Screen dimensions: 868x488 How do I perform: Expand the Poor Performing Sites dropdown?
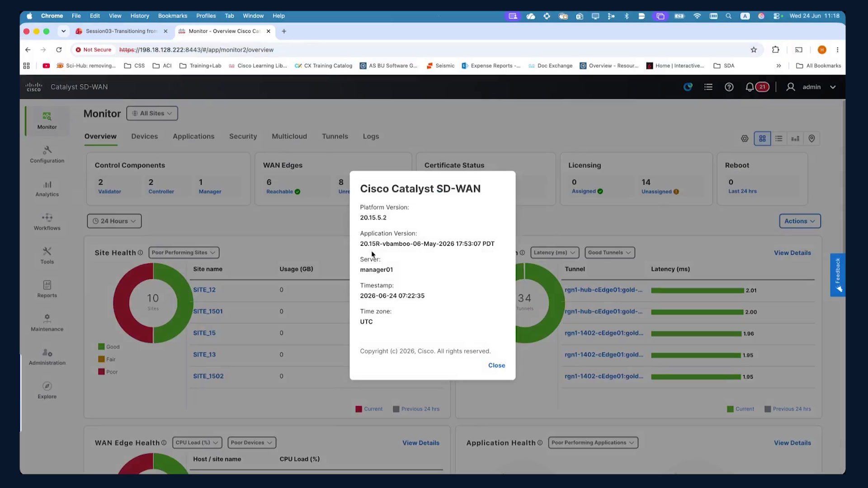tap(184, 253)
